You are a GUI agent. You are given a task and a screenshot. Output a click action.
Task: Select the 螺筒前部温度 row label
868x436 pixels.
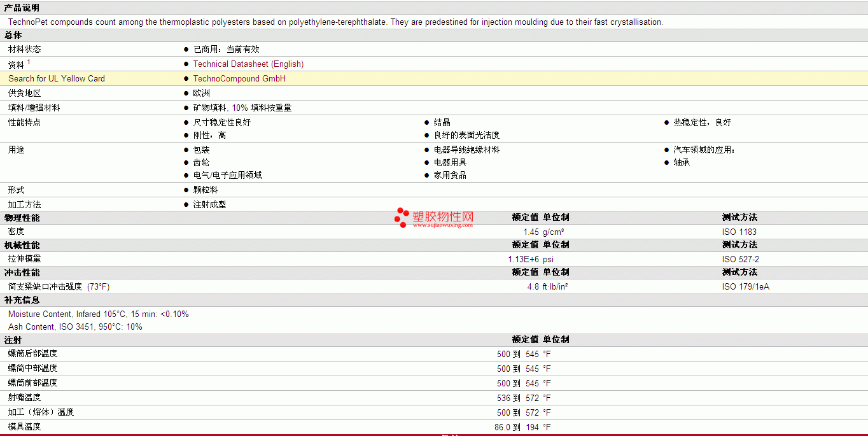(32, 383)
